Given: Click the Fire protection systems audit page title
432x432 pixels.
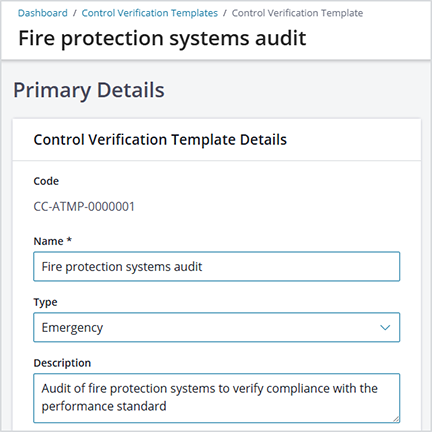Looking at the screenshot, I should [x=162, y=38].
